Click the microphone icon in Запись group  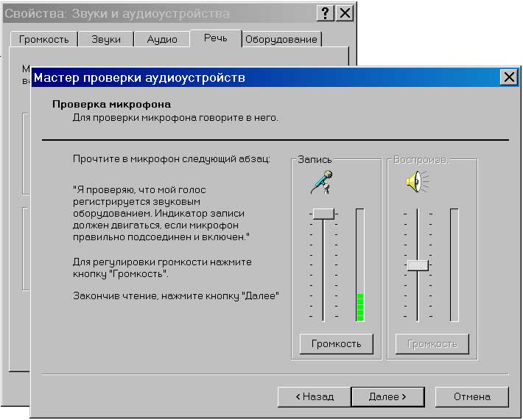point(321,182)
